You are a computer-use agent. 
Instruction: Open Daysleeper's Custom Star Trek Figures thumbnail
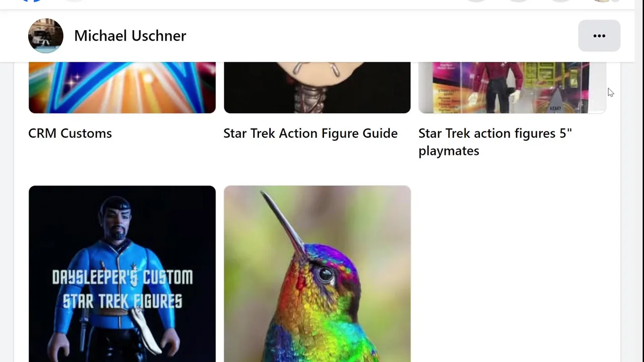122,274
